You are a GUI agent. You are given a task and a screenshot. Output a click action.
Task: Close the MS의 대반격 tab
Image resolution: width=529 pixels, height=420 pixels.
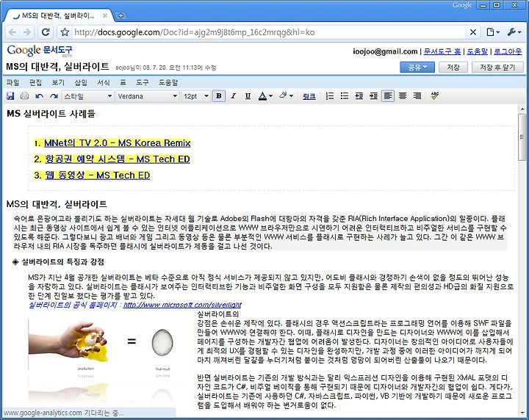(x=105, y=15)
